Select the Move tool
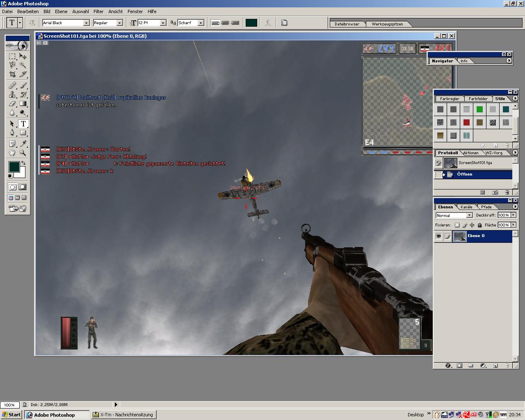The width and height of the screenshot is (525, 420). pyautogui.click(x=23, y=56)
